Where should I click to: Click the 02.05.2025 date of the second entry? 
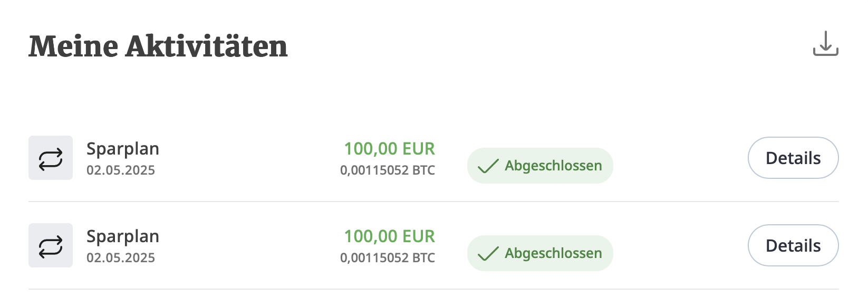click(121, 258)
